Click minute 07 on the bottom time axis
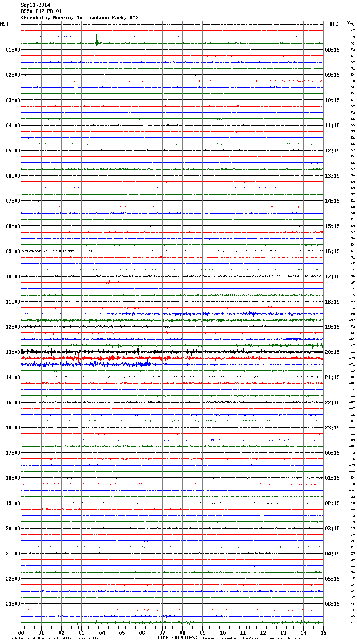The image size is (357, 644). coord(162,633)
